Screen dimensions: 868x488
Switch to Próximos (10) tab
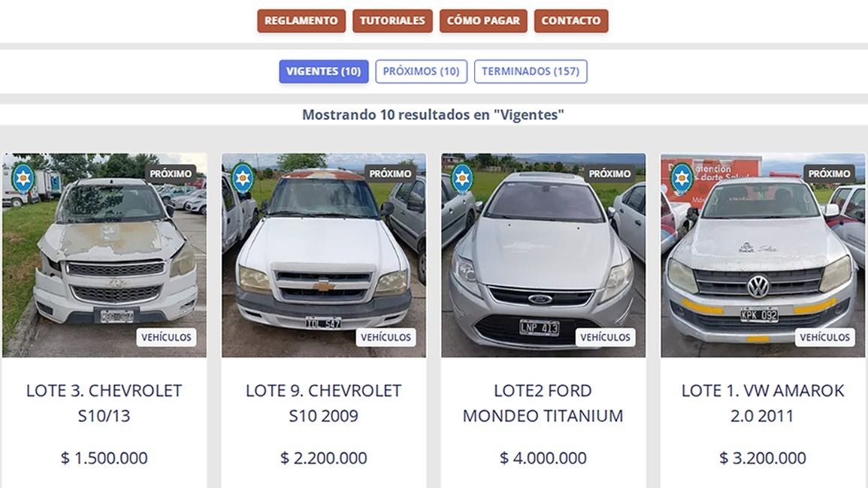[x=422, y=71]
